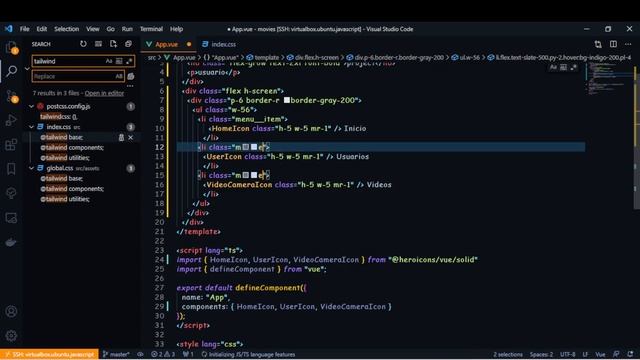Click the 'Open in editor' link

click(x=104, y=93)
